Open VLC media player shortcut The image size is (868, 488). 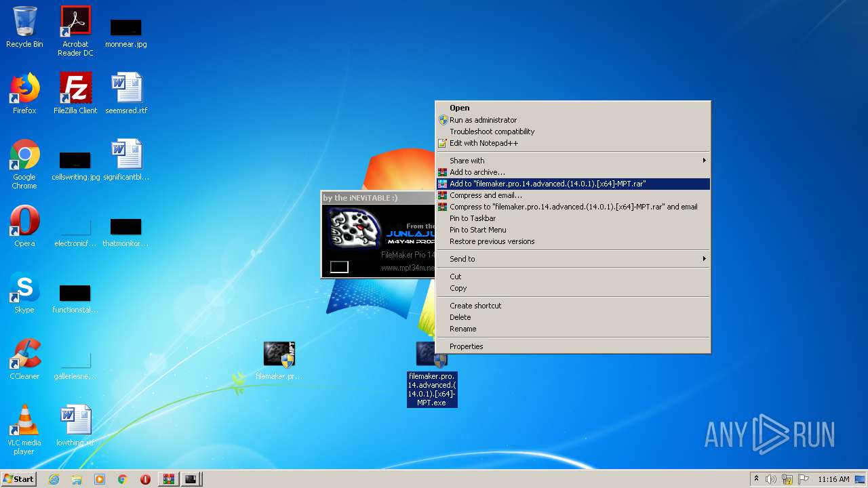(24, 430)
